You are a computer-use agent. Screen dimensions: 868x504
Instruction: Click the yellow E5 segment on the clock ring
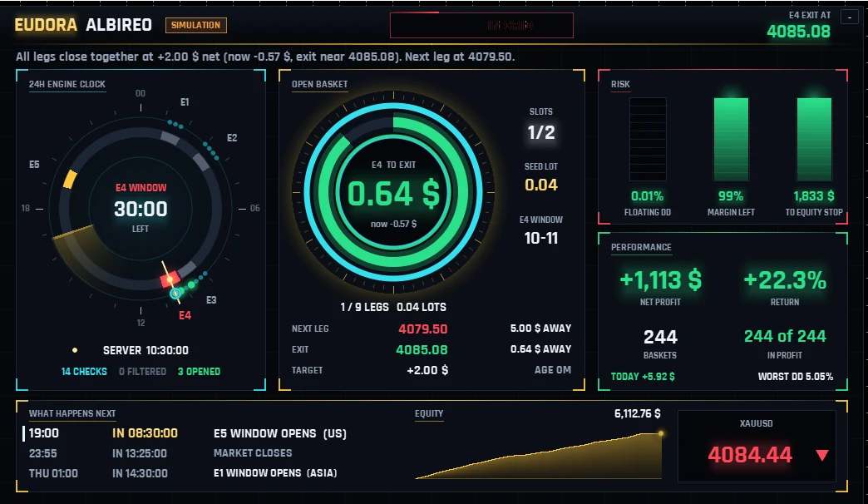pyautogui.click(x=70, y=180)
